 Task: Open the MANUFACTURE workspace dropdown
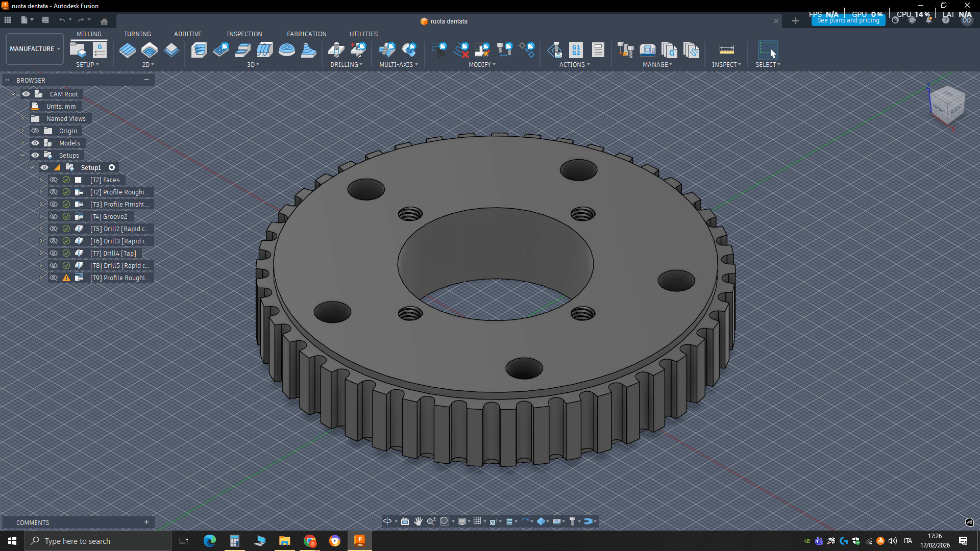click(35, 49)
